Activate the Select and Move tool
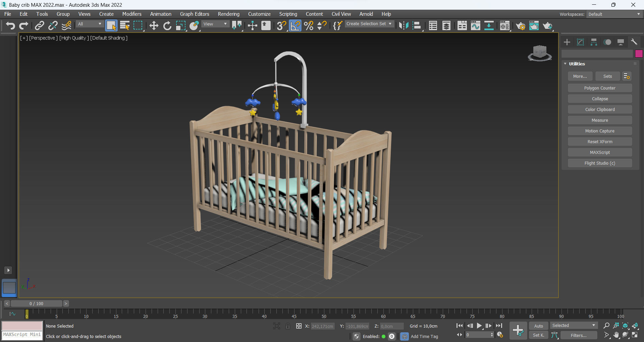This screenshot has width=644, height=342. click(x=154, y=26)
